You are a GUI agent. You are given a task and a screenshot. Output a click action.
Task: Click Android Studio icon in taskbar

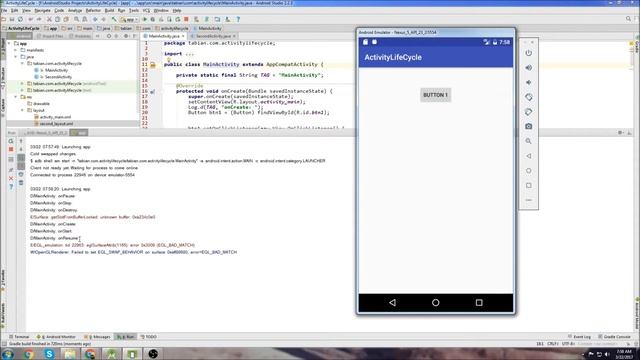tap(111, 354)
